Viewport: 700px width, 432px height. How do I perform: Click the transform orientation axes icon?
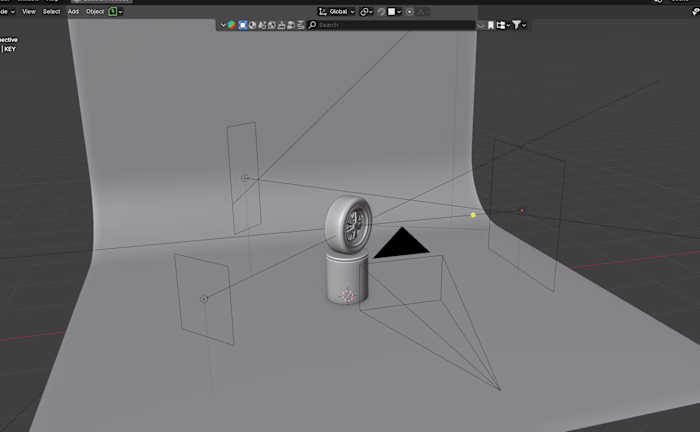pos(322,12)
